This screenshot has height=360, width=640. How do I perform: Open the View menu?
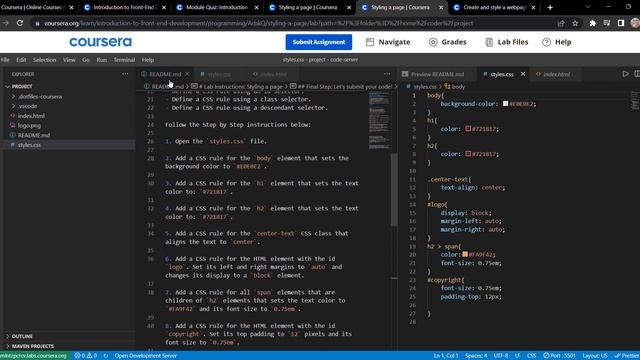69,60
